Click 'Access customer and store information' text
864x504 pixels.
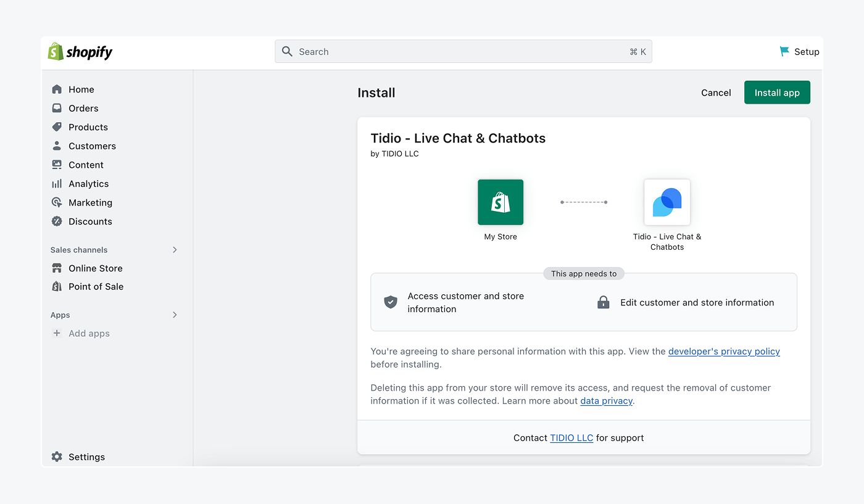(466, 302)
